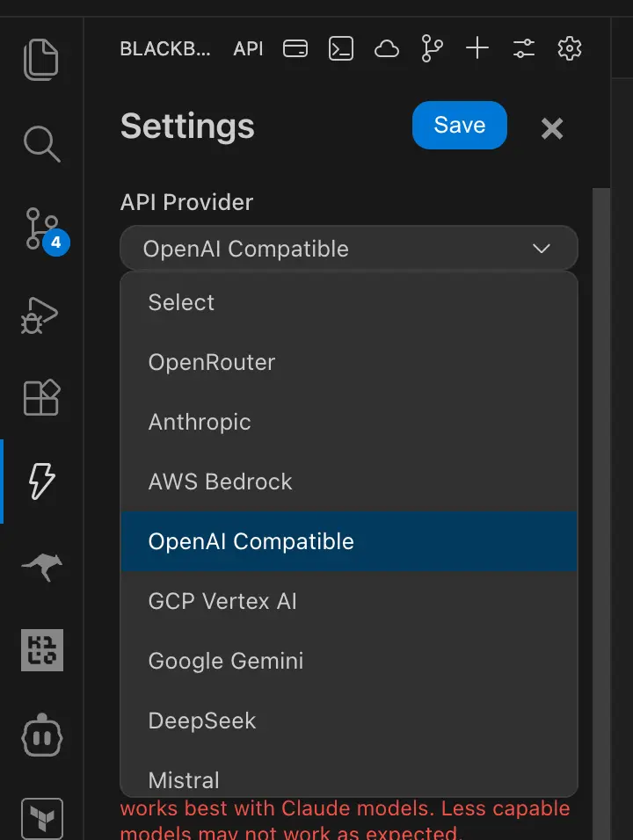Screen dimensions: 633x840
Task: Open the Explorer panel in the sidebar
Action: (41, 59)
